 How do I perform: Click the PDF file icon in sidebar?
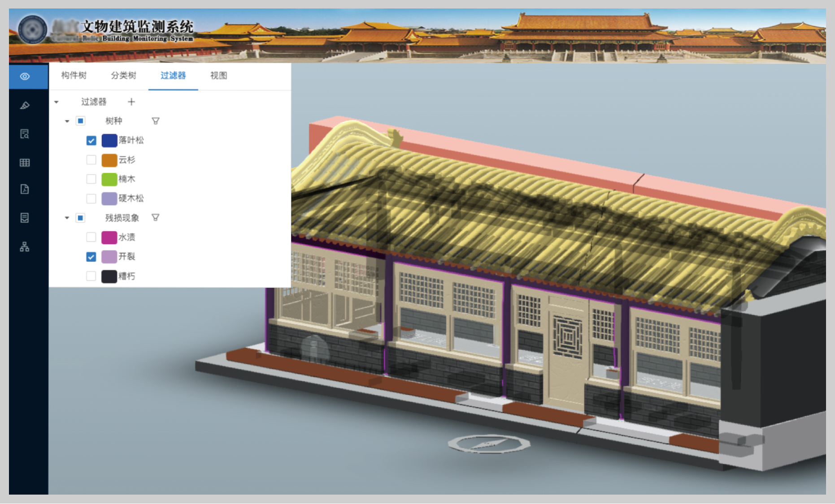pyautogui.click(x=25, y=189)
